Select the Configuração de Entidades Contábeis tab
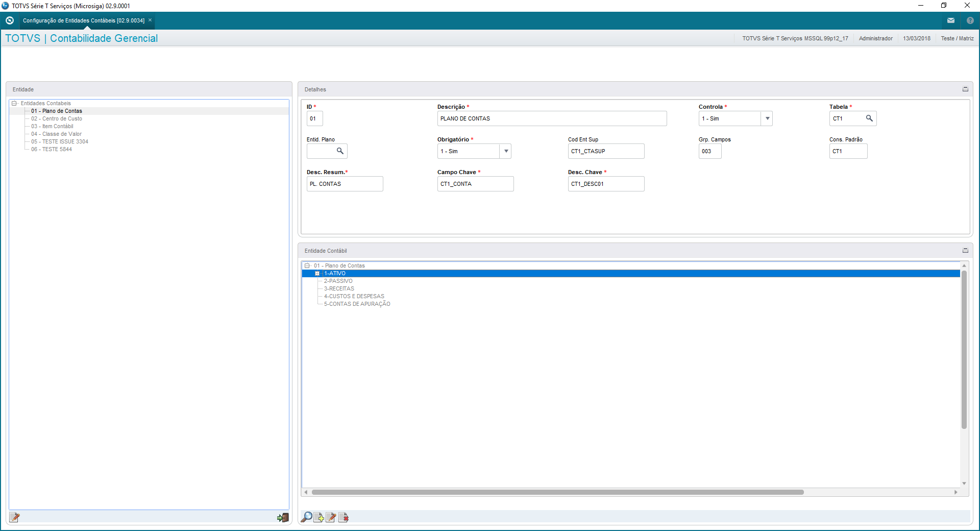The height and width of the screenshot is (531, 980). coord(84,20)
